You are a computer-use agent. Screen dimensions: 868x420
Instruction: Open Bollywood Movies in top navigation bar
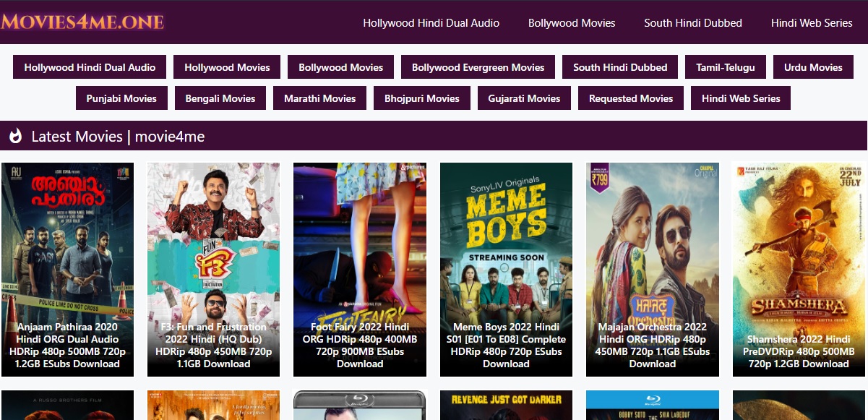coord(572,22)
